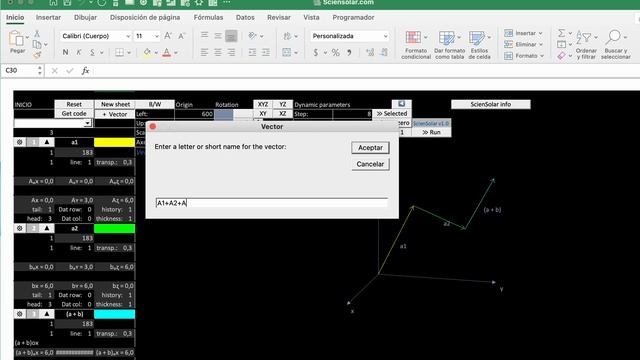Viewport: 640px width, 360px height.
Task: Click the red font color A
Action: (x=167, y=52)
